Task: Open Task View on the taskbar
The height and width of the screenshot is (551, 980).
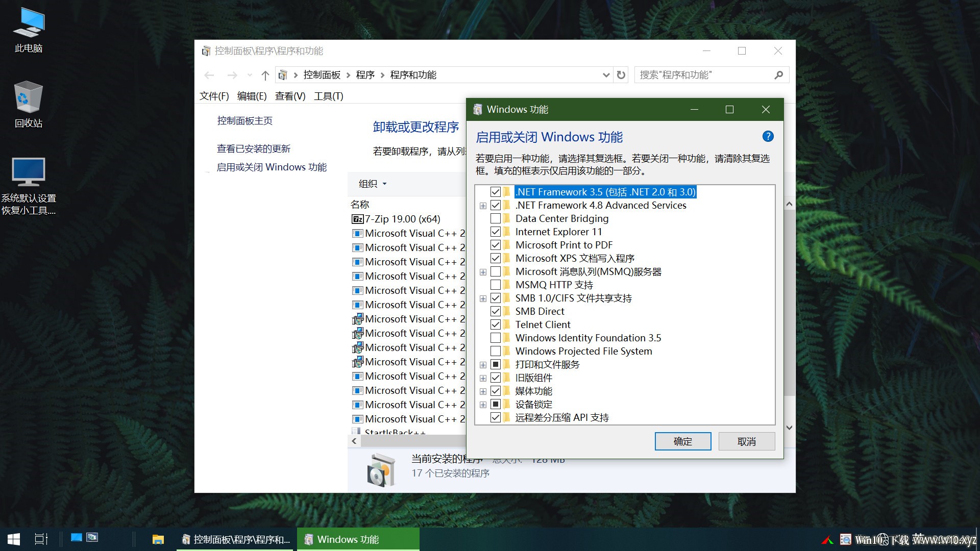Action: [x=41, y=539]
